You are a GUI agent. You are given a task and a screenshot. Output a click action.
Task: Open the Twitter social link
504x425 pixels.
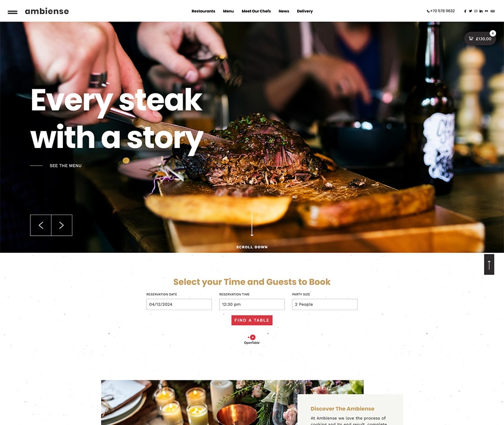click(x=470, y=11)
